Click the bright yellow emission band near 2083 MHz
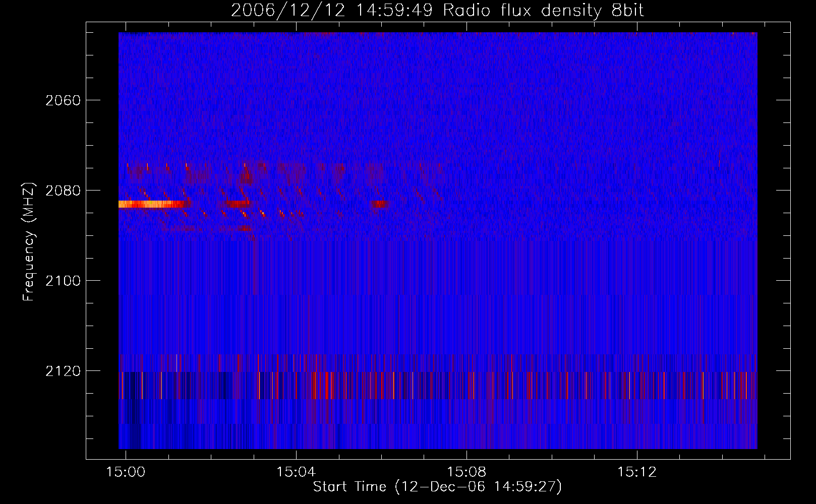The image size is (816, 504). [x=151, y=204]
